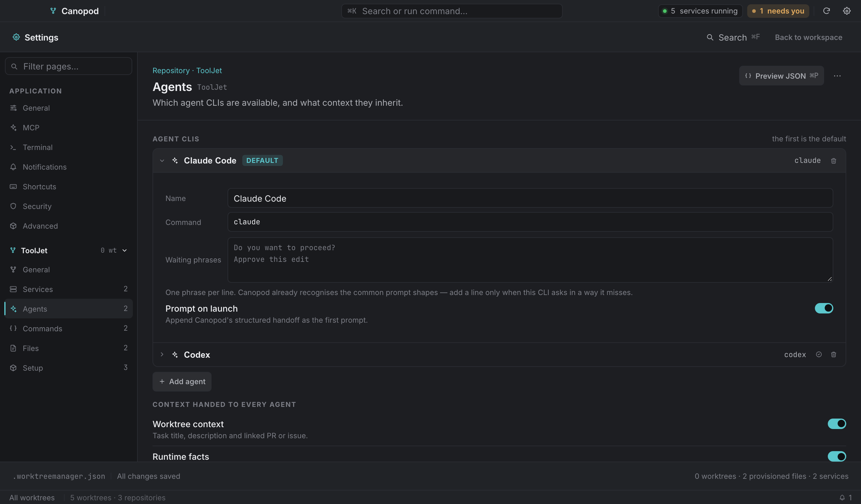Expand the Codex agent row
The image size is (861, 504).
click(x=162, y=354)
